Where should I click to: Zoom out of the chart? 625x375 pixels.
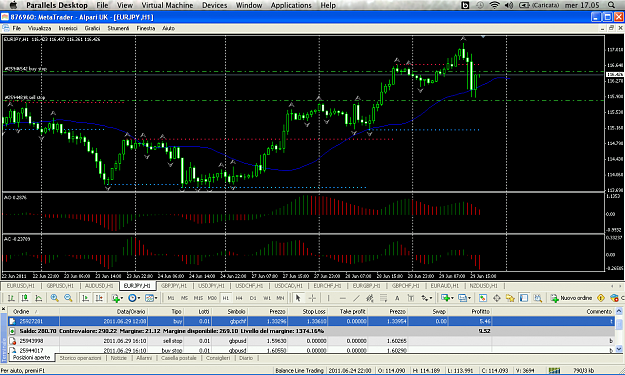pyautogui.click(x=68, y=298)
